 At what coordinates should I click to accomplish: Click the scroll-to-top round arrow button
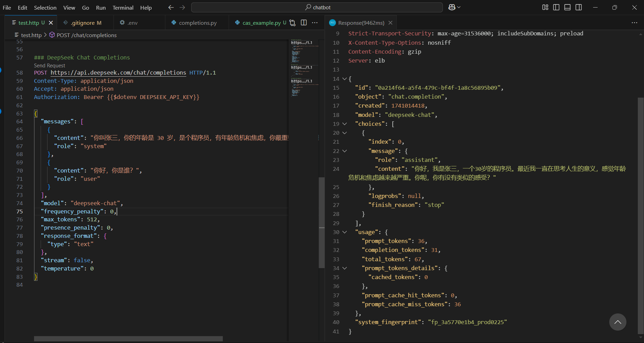click(618, 322)
